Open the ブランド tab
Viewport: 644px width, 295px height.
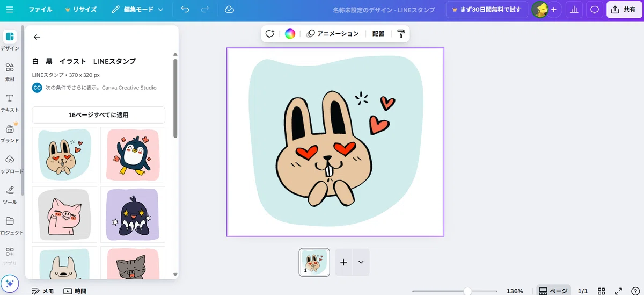point(10,133)
